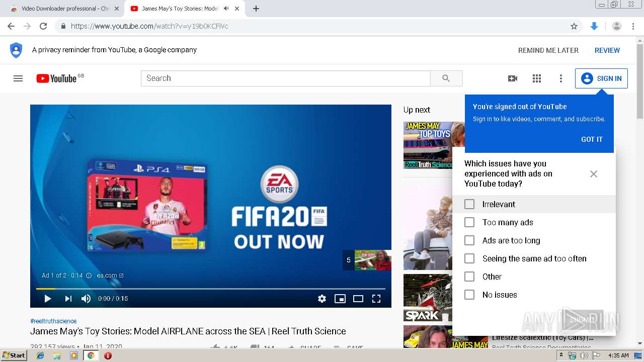The image size is (644, 362).
Task: Open the #reeltruthscience hashtag link
Action: pos(53,321)
